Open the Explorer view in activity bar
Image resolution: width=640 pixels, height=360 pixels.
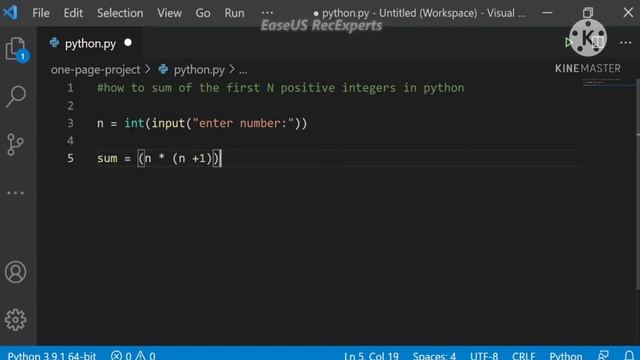point(16,49)
